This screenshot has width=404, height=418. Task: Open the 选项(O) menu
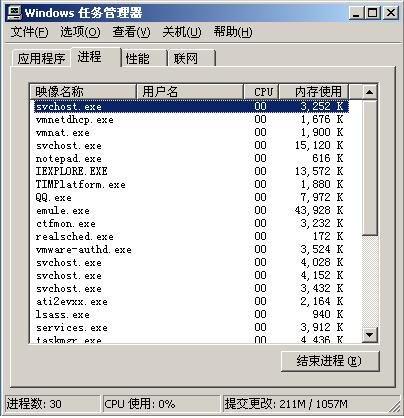pyautogui.click(x=80, y=32)
